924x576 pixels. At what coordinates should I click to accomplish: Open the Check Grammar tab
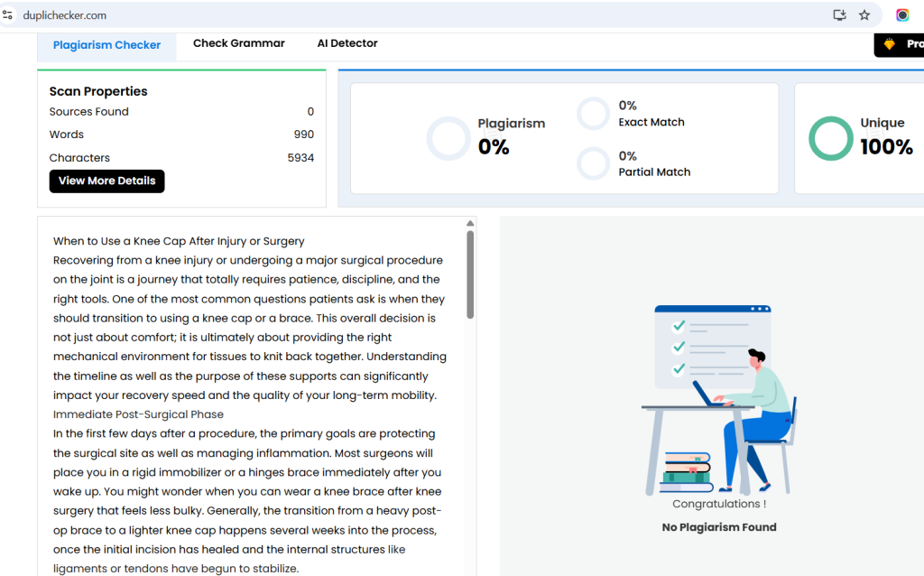point(238,43)
